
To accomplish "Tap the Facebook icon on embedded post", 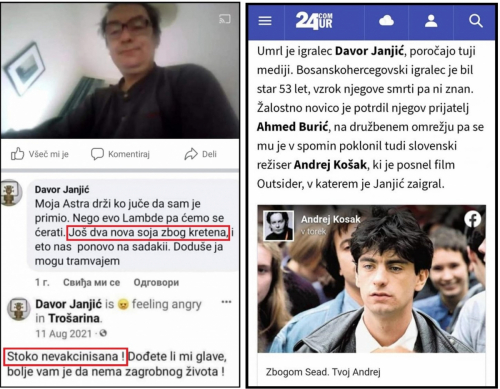I will (x=473, y=219).
